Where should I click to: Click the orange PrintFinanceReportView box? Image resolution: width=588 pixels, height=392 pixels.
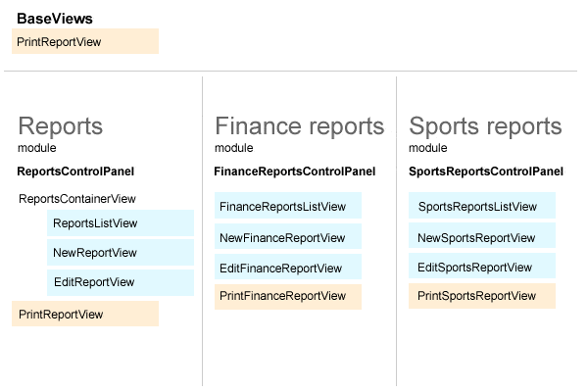coord(288,296)
